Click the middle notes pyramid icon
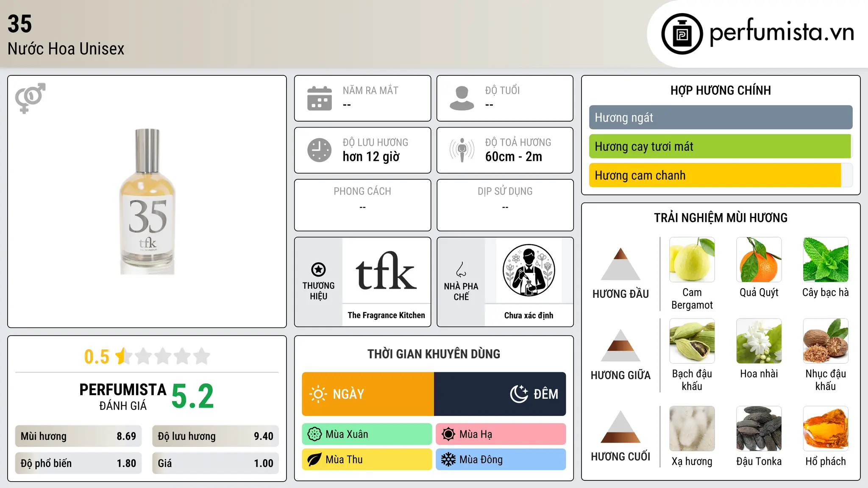 point(620,345)
